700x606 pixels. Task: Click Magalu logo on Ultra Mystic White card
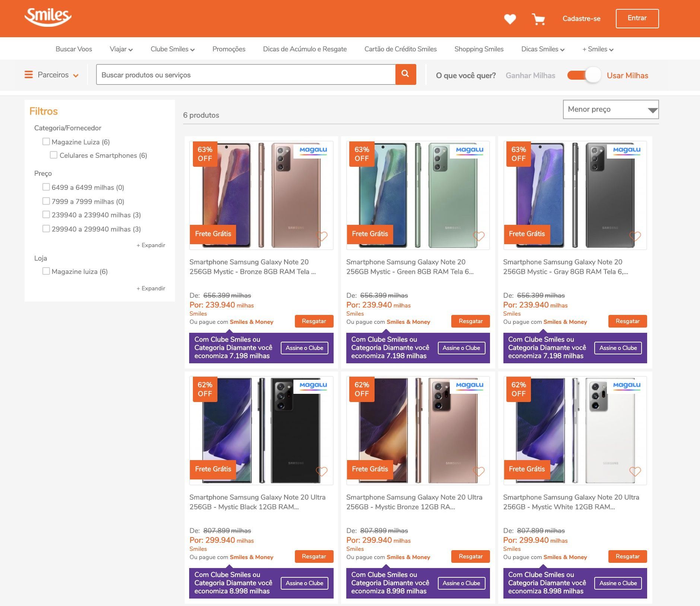click(627, 386)
